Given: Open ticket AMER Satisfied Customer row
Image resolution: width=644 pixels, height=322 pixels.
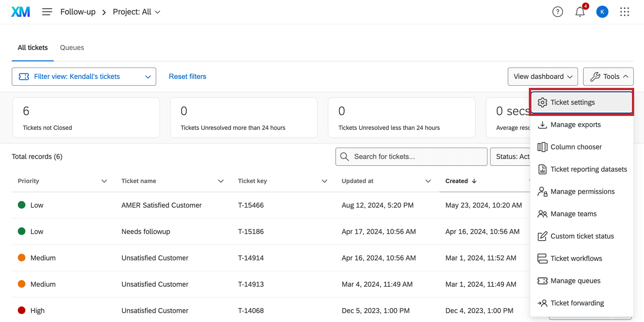Looking at the screenshot, I should 161,205.
